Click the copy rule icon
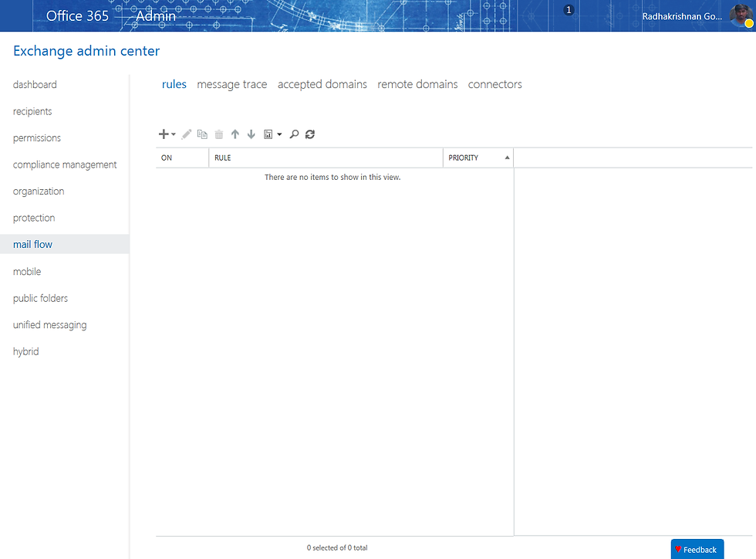This screenshot has width=756, height=559. pyautogui.click(x=202, y=134)
